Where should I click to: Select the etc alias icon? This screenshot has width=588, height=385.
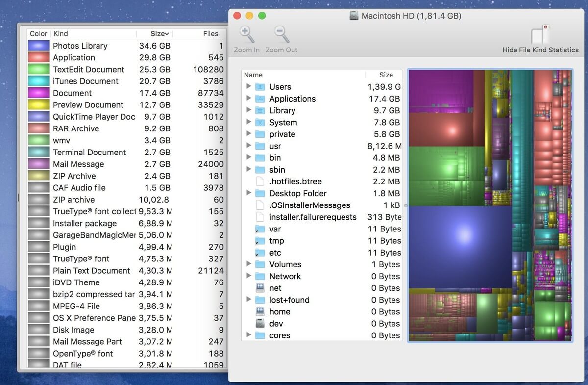point(260,253)
